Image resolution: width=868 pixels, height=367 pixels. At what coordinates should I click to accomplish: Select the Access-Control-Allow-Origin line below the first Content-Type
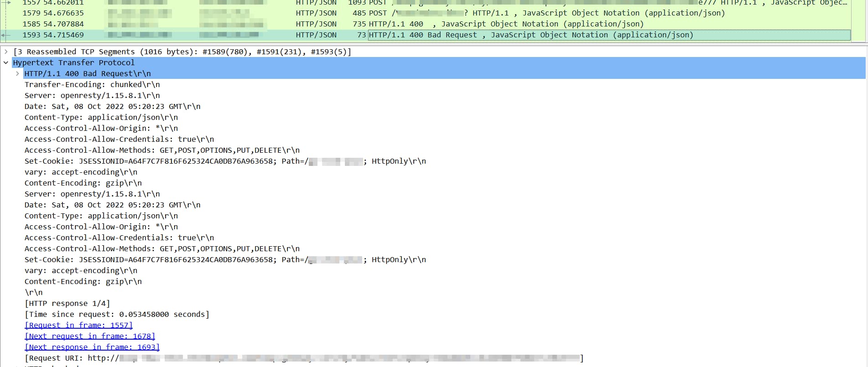101,128
